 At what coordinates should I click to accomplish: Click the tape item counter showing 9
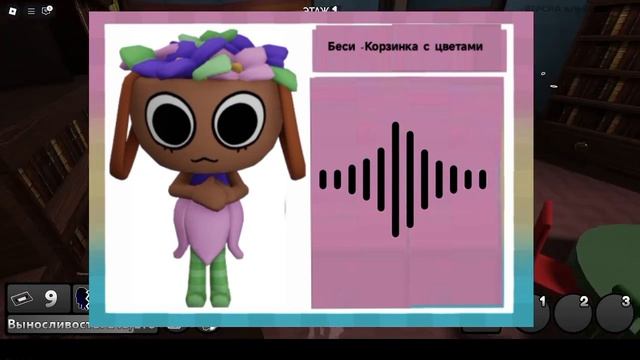[x=39, y=299]
